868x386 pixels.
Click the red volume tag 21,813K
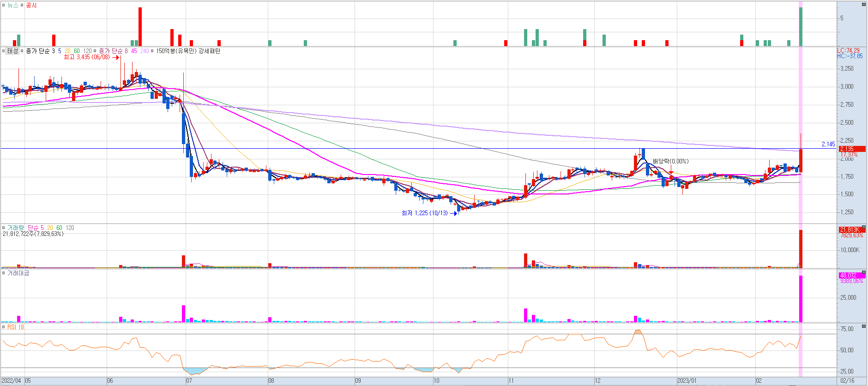pyautogui.click(x=852, y=229)
